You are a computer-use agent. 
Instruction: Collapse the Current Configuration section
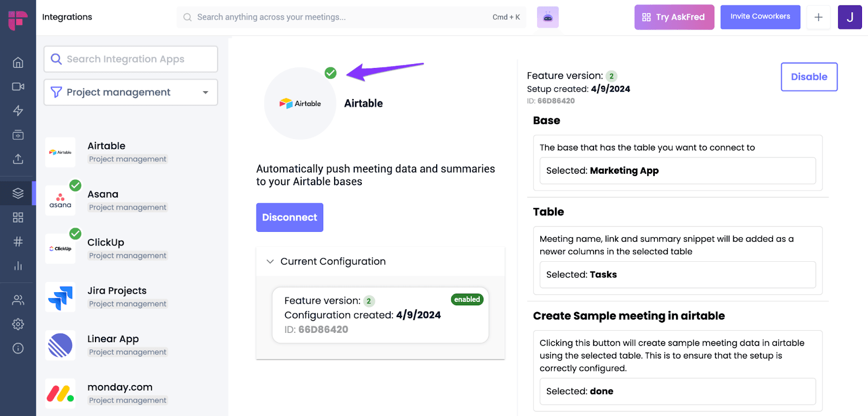(x=380, y=261)
